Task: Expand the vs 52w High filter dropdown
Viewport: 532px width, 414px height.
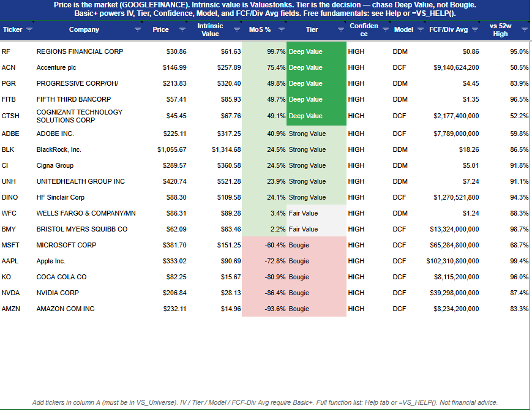Action: click(525, 29)
